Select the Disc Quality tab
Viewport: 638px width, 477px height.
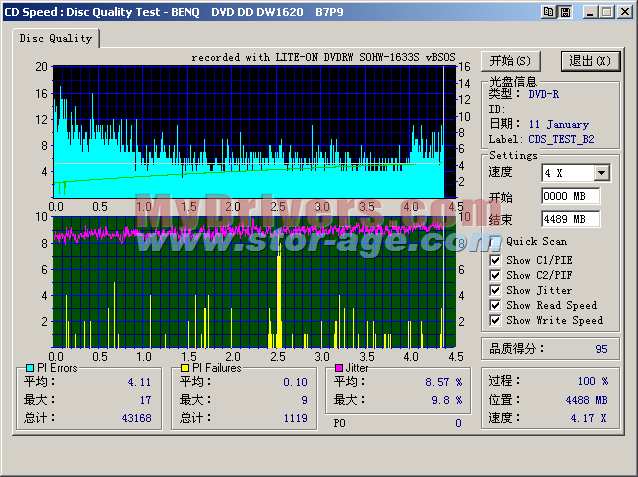(57, 38)
